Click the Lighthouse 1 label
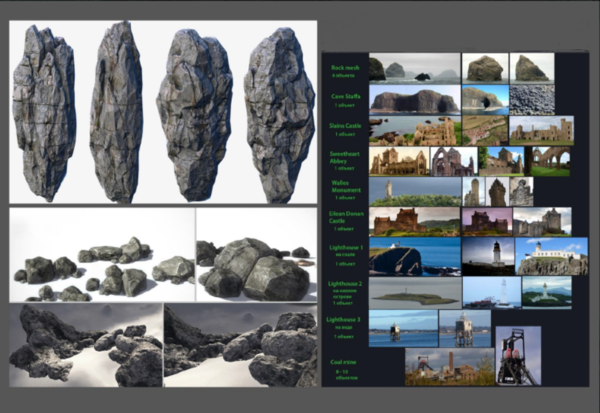Screen dimensions: 600x413 (345, 248)
